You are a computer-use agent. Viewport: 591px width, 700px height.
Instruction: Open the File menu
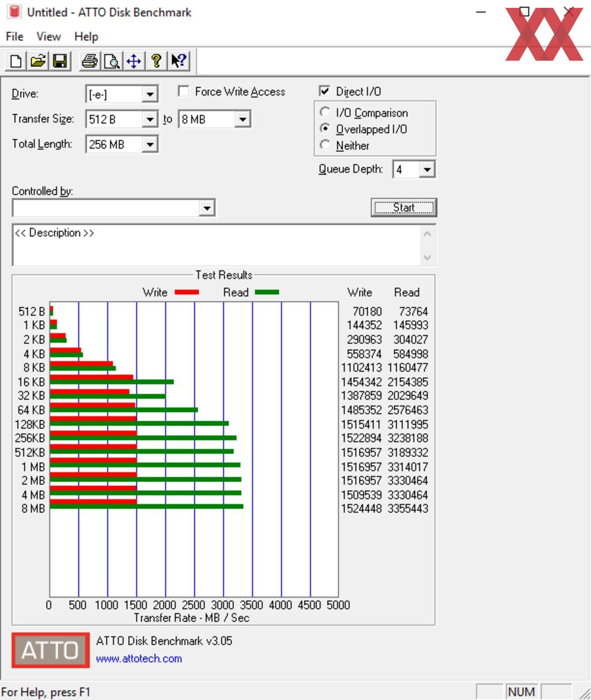point(14,36)
